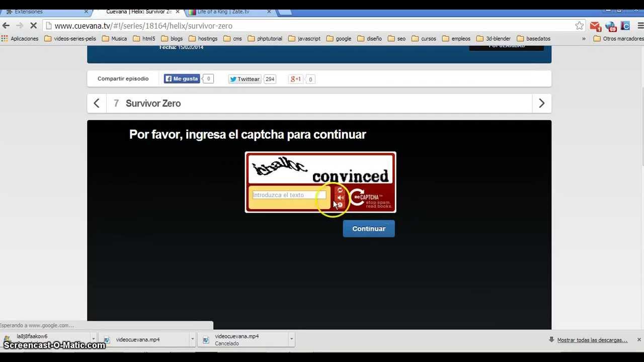Click the browser back arrow
This screenshot has width=644, height=362.
(7, 26)
